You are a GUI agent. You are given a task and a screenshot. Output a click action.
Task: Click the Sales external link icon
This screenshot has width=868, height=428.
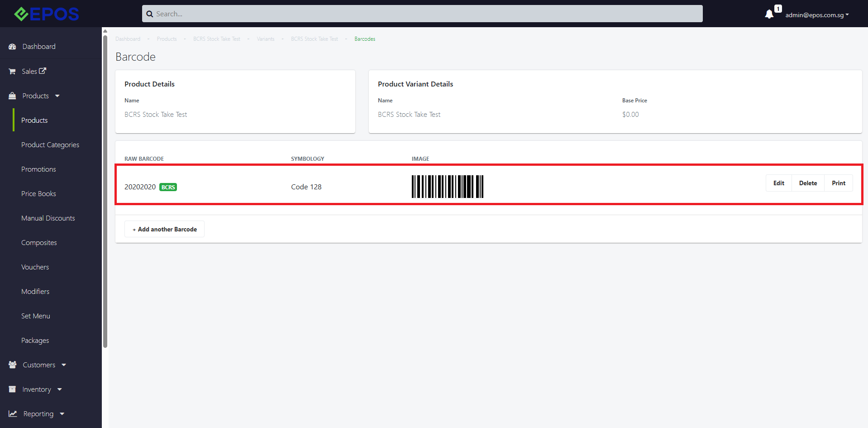43,71
